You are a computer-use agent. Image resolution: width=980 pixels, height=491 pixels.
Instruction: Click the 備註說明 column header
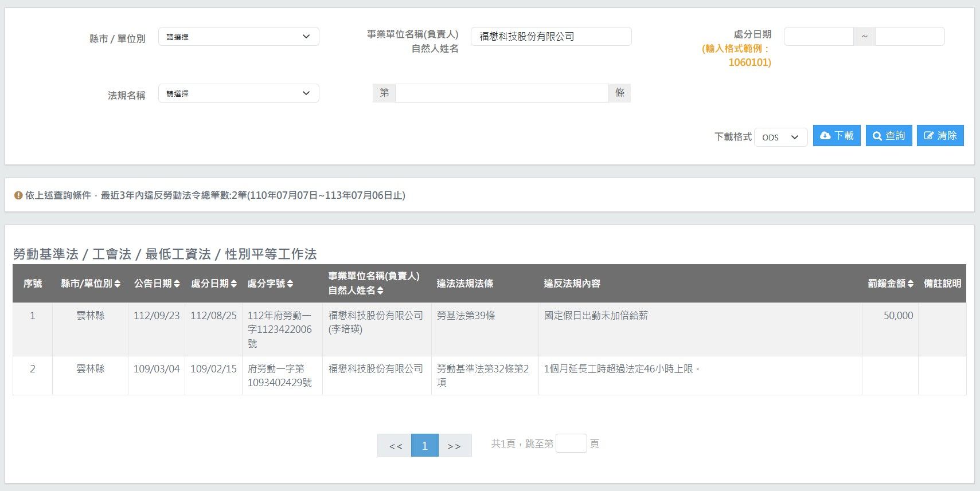click(942, 284)
